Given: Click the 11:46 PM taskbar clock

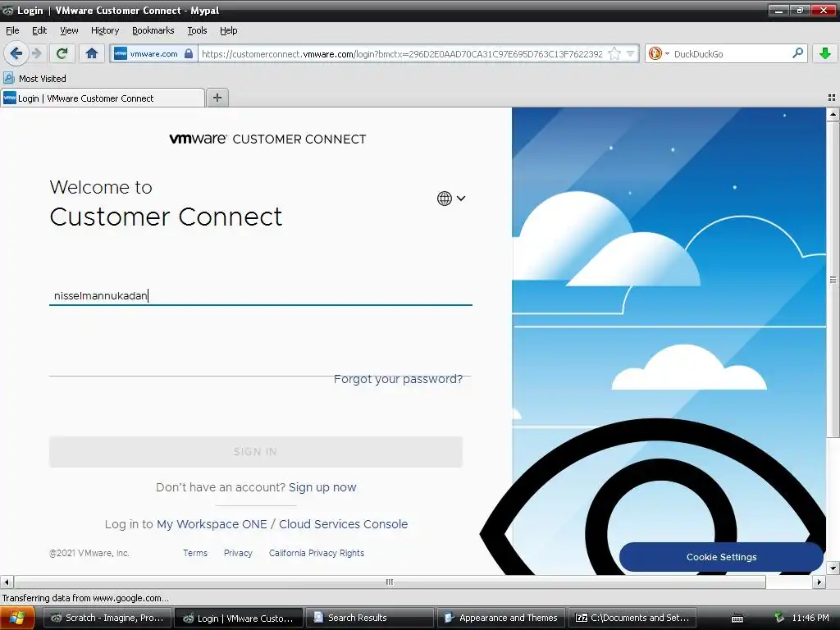Looking at the screenshot, I should (810, 618).
